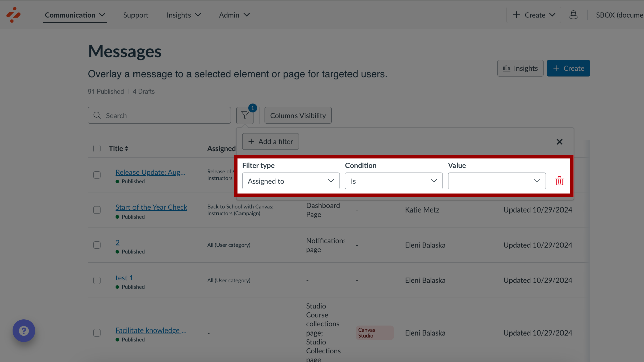Click Eleni Balaska in test 1 row
The image size is (644, 362).
[425, 280]
